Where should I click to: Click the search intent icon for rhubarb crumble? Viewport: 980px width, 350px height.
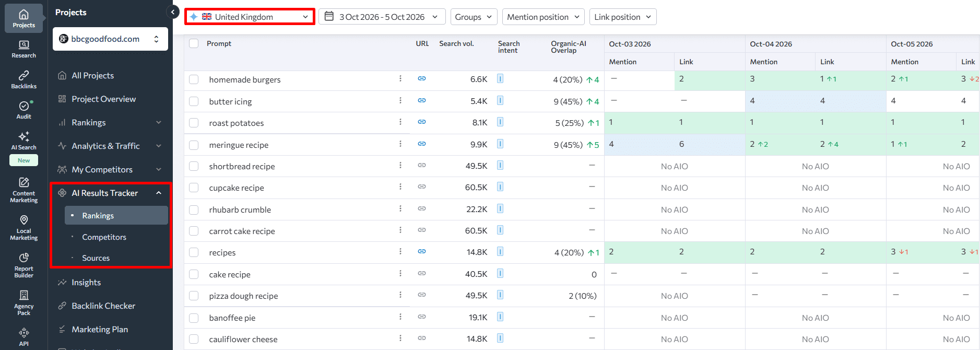click(x=500, y=208)
